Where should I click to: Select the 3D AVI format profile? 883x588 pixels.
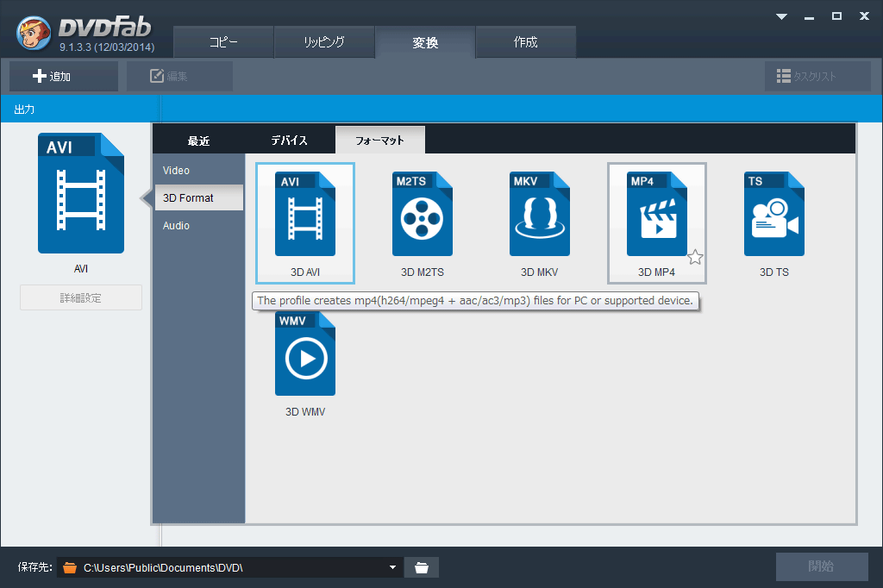(x=305, y=223)
